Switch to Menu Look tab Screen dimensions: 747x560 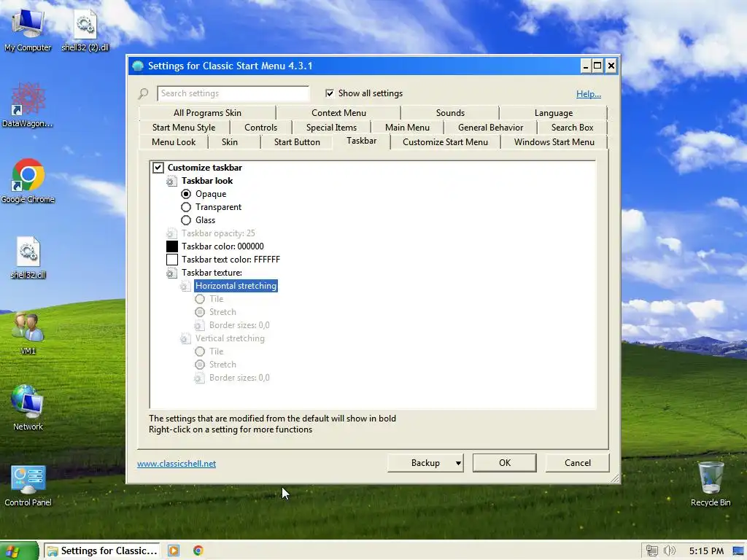[174, 142]
